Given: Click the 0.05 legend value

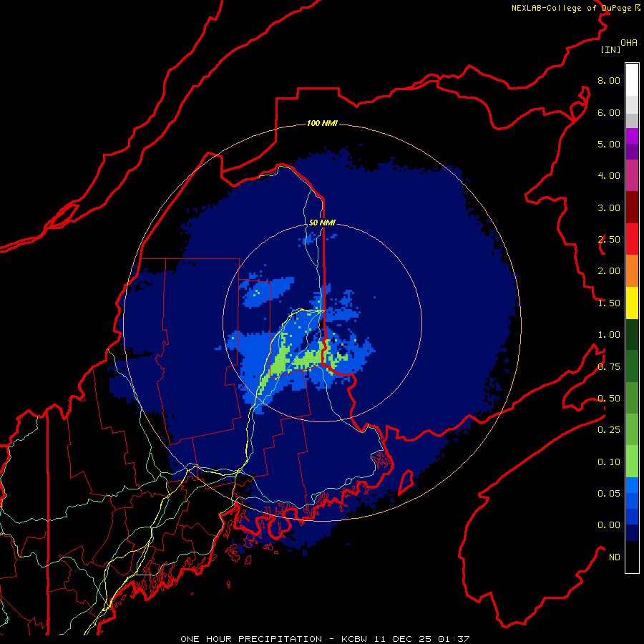Looking at the screenshot, I should (x=609, y=494).
